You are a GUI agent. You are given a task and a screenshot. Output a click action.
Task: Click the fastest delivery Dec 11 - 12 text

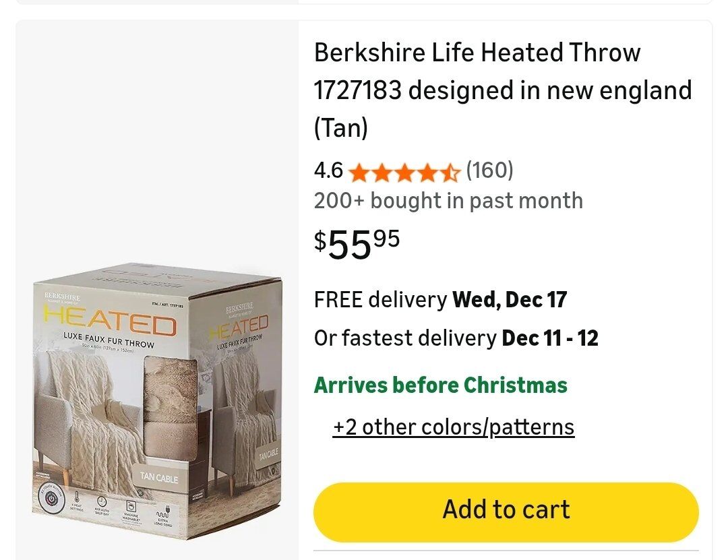456,338
